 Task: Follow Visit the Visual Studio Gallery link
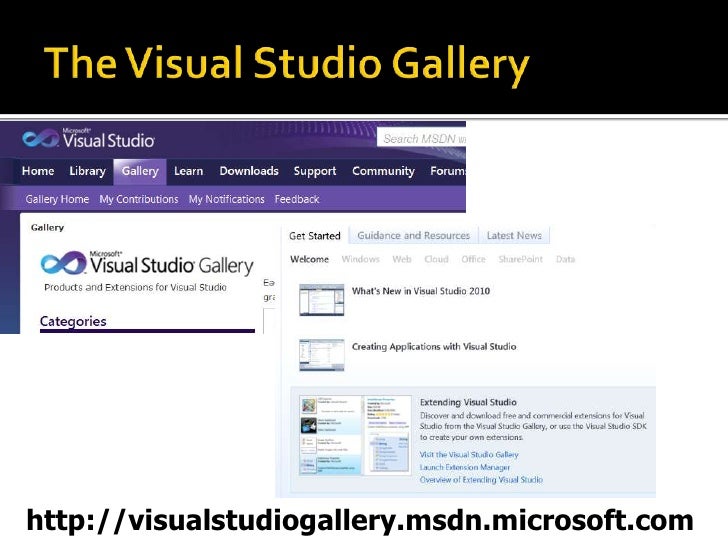469,455
